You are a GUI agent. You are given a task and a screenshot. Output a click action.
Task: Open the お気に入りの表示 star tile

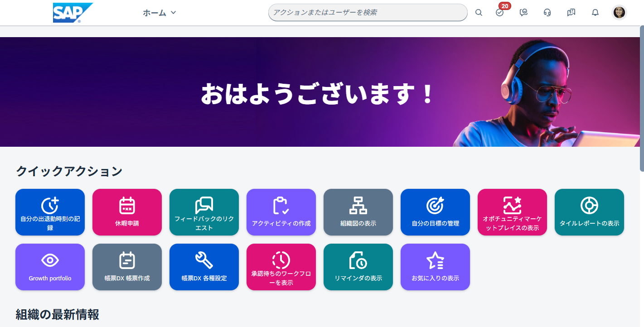(435, 267)
